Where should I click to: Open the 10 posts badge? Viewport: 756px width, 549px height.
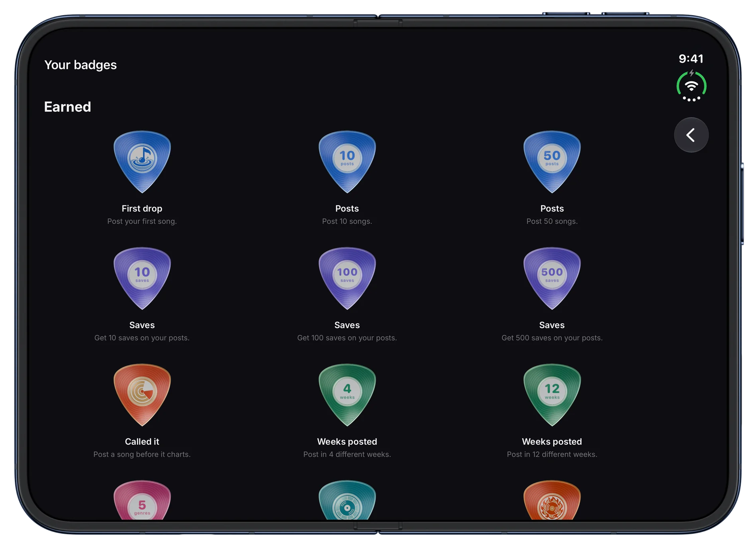(x=347, y=162)
